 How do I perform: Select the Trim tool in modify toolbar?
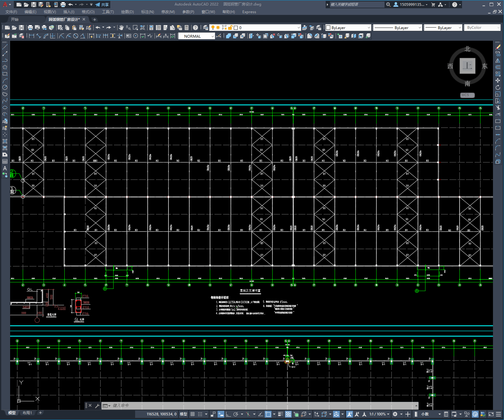click(x=498, y=108)
